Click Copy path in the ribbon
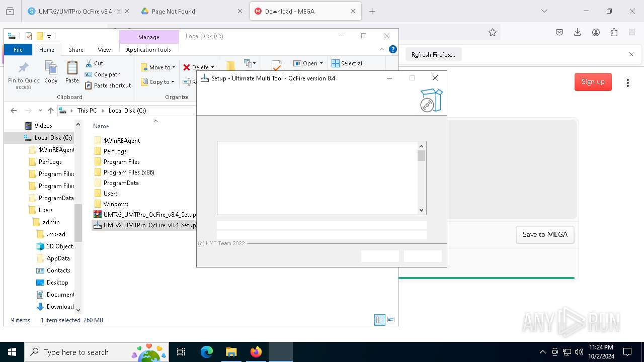Screen dimensions: 644x362 point(103,74)
